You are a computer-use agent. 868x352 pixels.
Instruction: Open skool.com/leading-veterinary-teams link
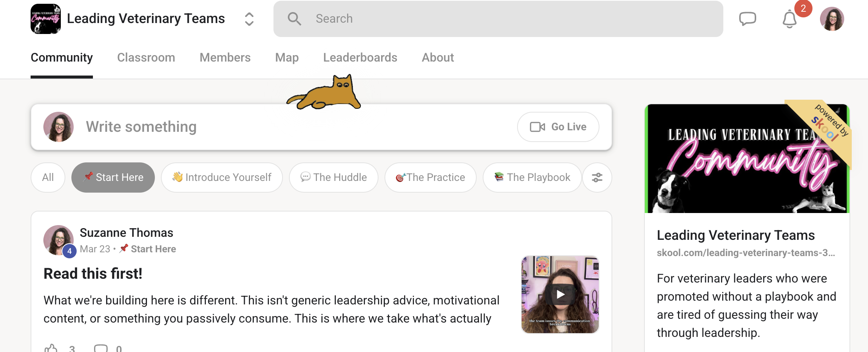point(746,253)
